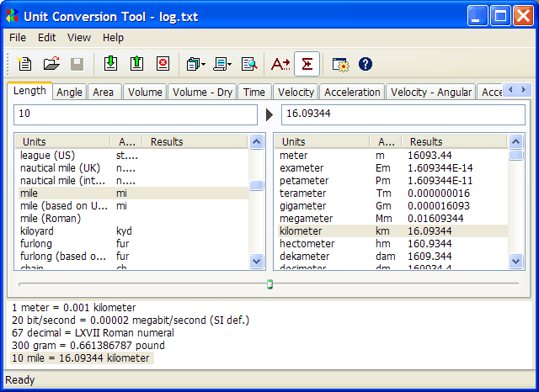The width and height of the screenshot is (539, 392).
Task: Toggle the red A arrow toolbar button
Action: (x=280, y=63)
